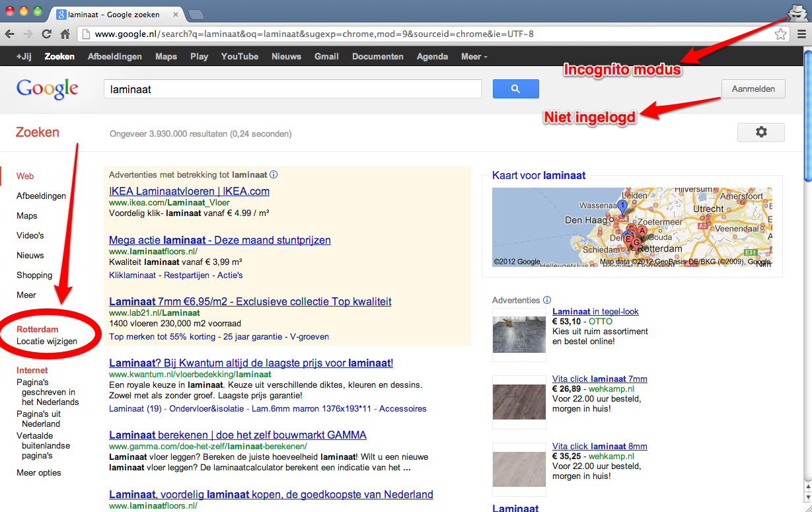Open the map preview for laminaat
812x512 pixels.
tap(632, 227)
